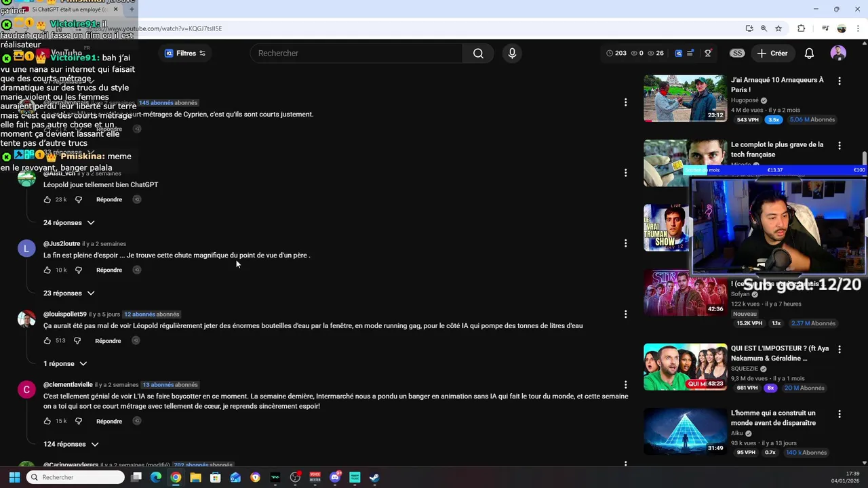The width and height of the screenshot is (868, 488).
Task: Open the Windows Start menu
Action: [x=14, y=477]
